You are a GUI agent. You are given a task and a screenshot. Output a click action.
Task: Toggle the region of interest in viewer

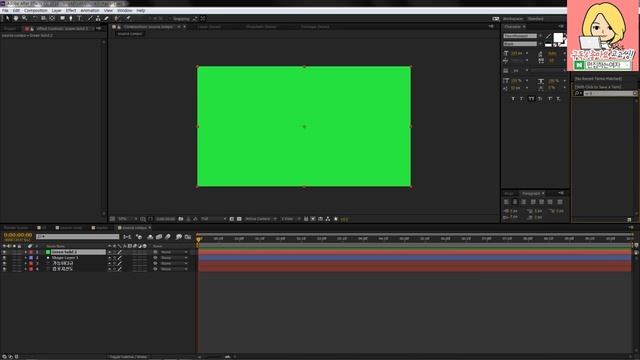pyautogui.click(x=232, y=219)
